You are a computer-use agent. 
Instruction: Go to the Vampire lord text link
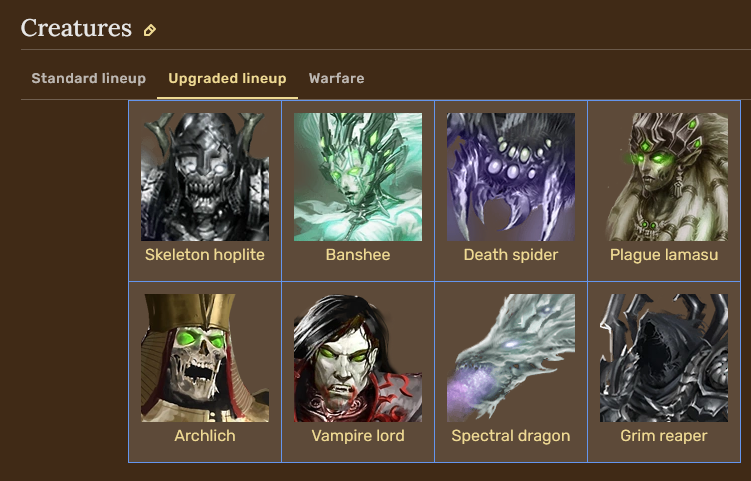358,435
